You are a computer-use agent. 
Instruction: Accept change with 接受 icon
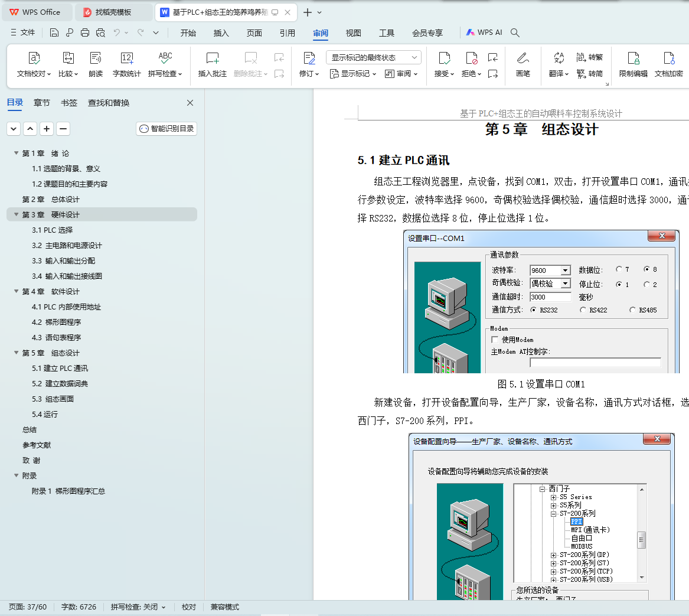coord(444,58)
